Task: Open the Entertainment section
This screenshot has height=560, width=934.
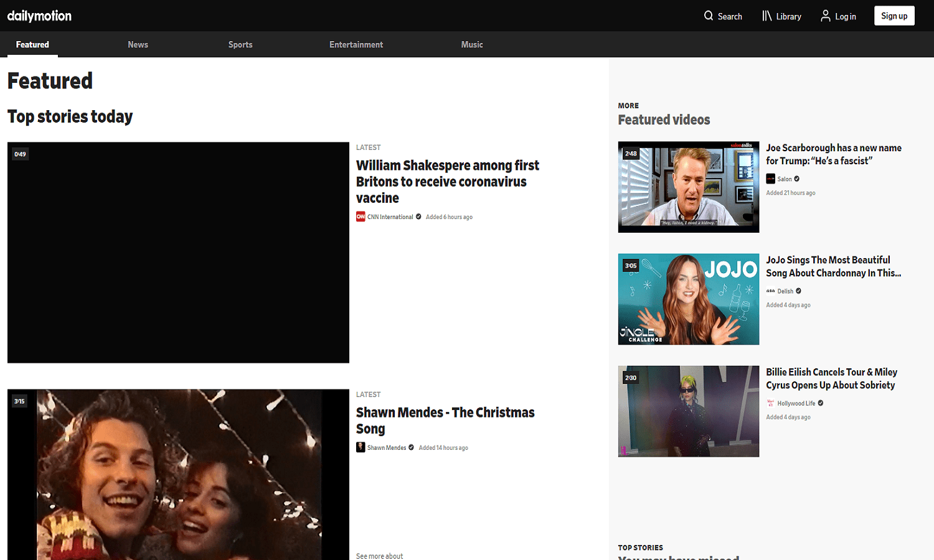Action: click(356, 44)
